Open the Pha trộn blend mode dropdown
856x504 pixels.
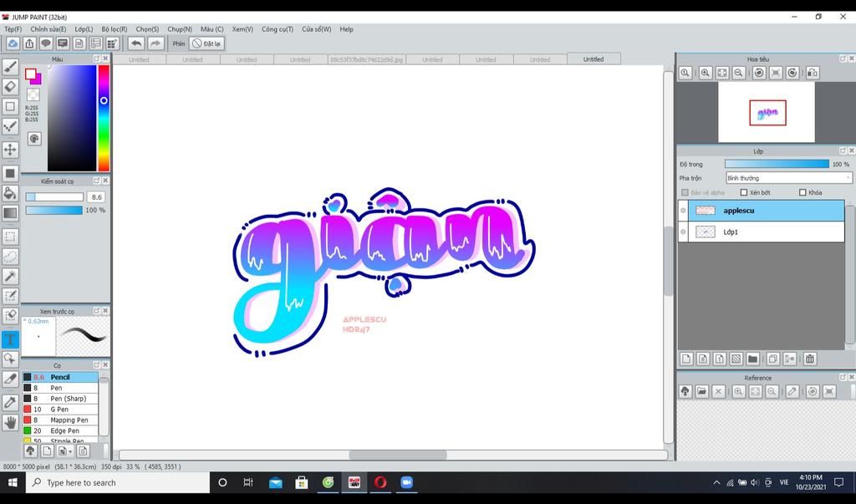(788, 178)
